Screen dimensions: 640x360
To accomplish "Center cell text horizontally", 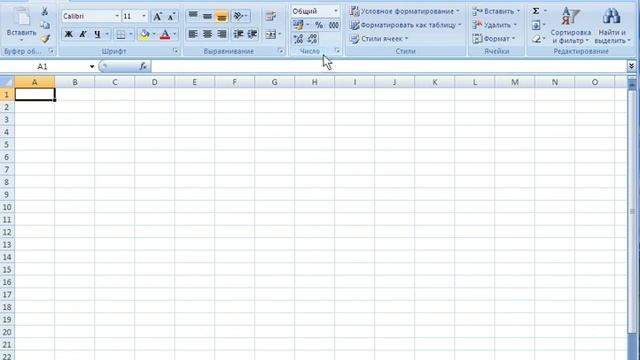I will (x=207, y=34).
